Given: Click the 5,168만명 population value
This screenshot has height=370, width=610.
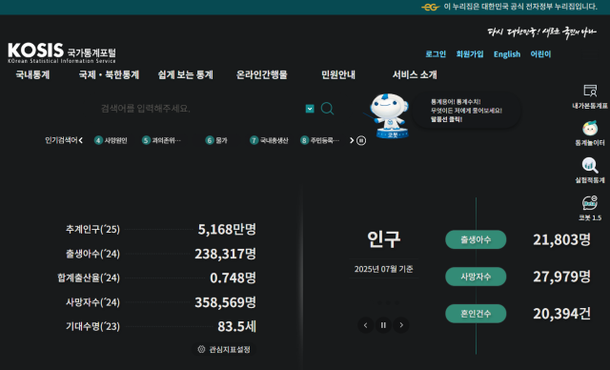Looking at the screenshot, I should (227, 230).
